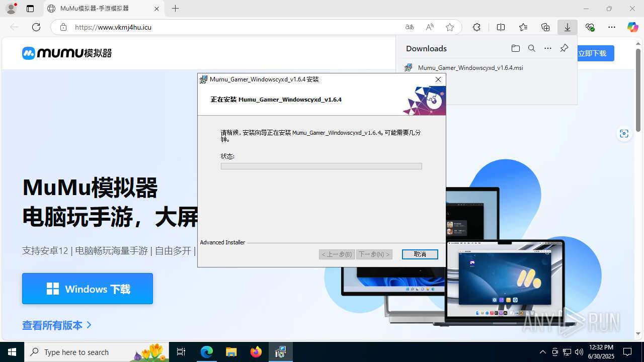644x362 pixels.
Task: Show hidden system tray icons
Action: [542, 352]
